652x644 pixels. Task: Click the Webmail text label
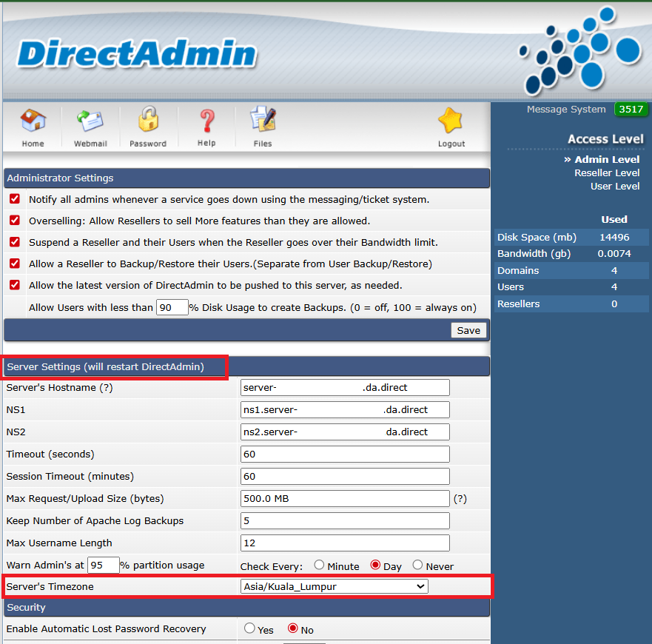pos(90,144)
